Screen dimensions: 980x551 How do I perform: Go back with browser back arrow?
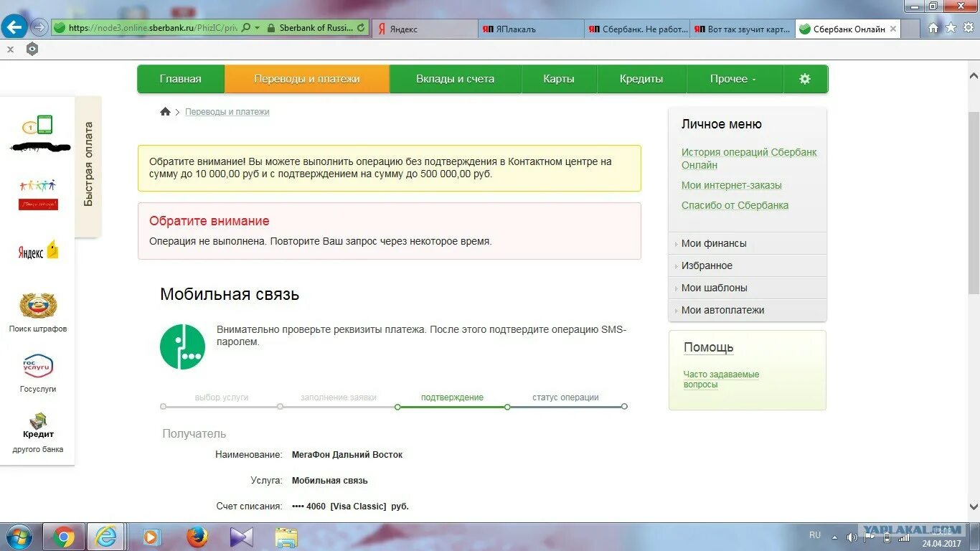click(x=14, y=27)
